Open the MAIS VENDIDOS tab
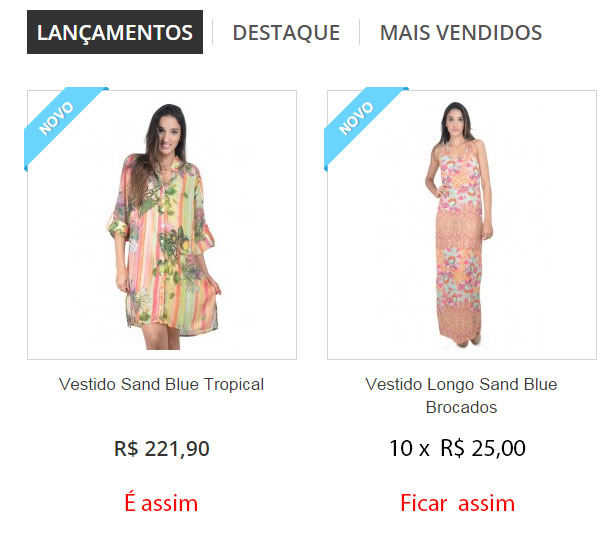 point(461,32)
